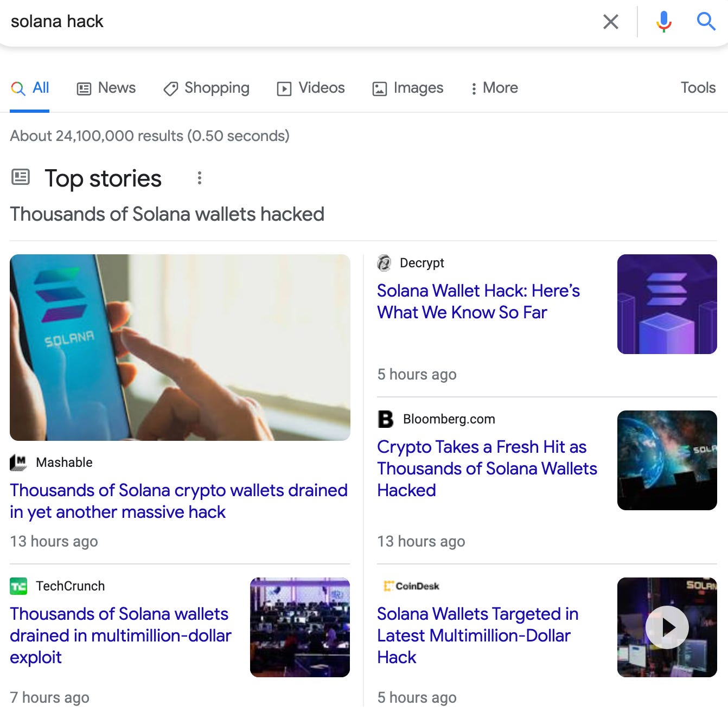Click the TechCrunch article conference thumbnail

coord(300,627)
